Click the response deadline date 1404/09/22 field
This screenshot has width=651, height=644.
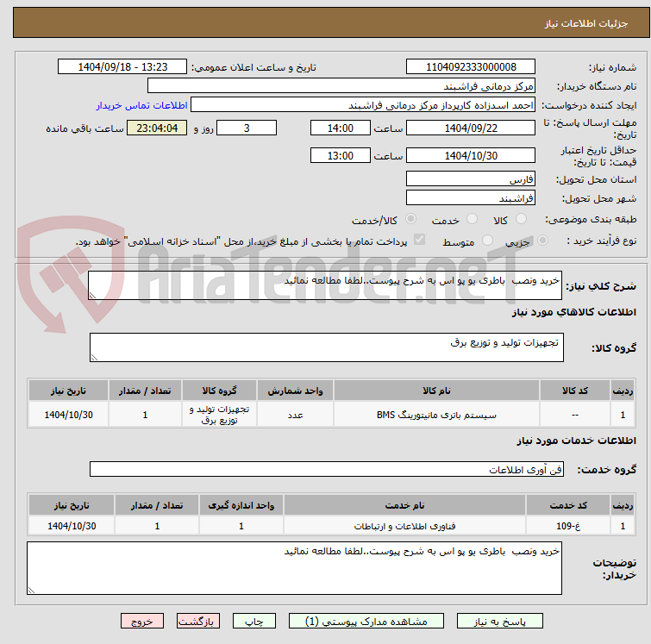(471, 128)
